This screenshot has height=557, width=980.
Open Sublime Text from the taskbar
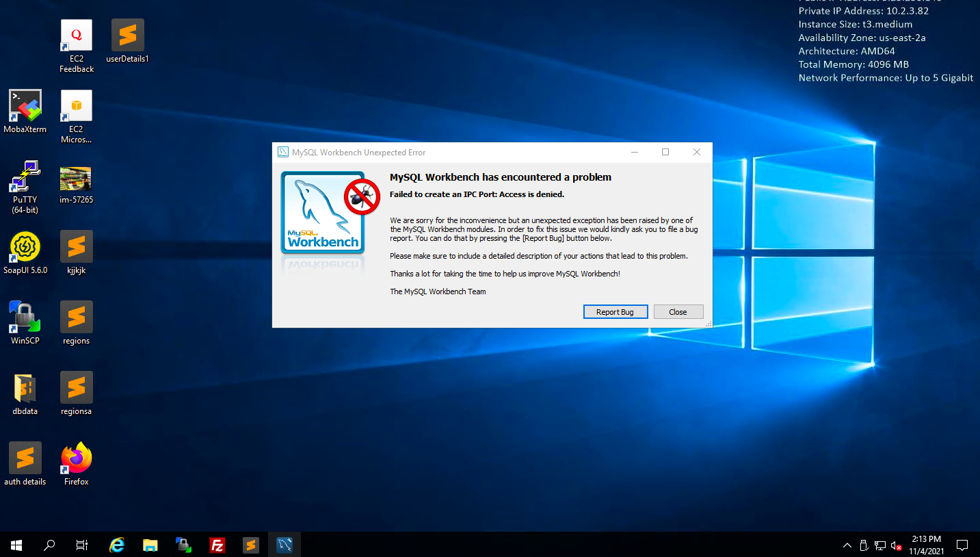click(251, 545)
